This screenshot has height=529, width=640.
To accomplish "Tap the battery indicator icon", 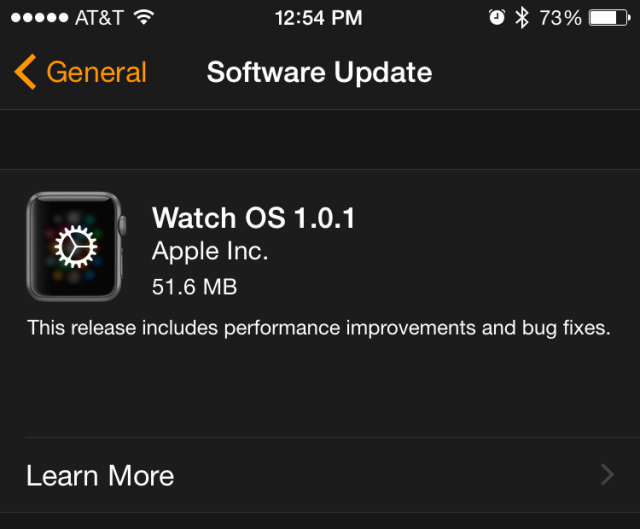I will tap(609, 18).
